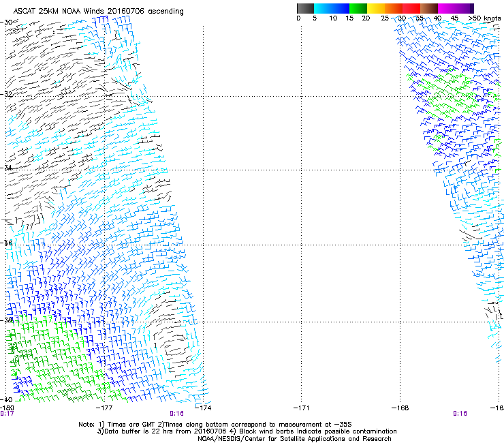Click the '>50 knots' legend label
The width and height of the screenshot is (504, 443).
pyautogui.click(x=484, y=18)
